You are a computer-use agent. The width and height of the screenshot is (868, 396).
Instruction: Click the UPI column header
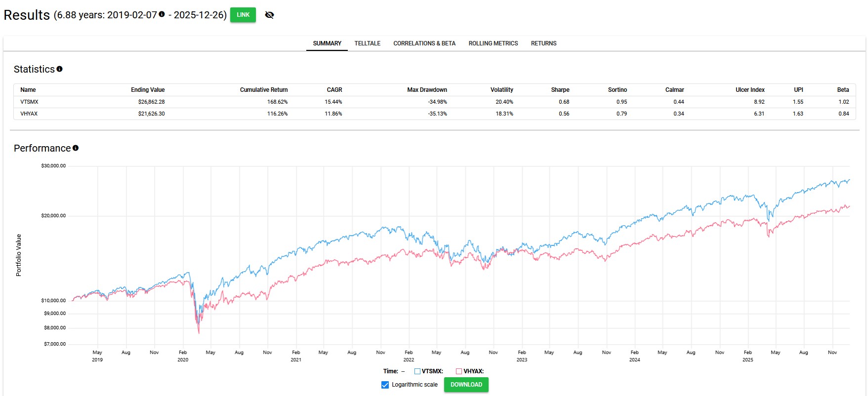799,90
